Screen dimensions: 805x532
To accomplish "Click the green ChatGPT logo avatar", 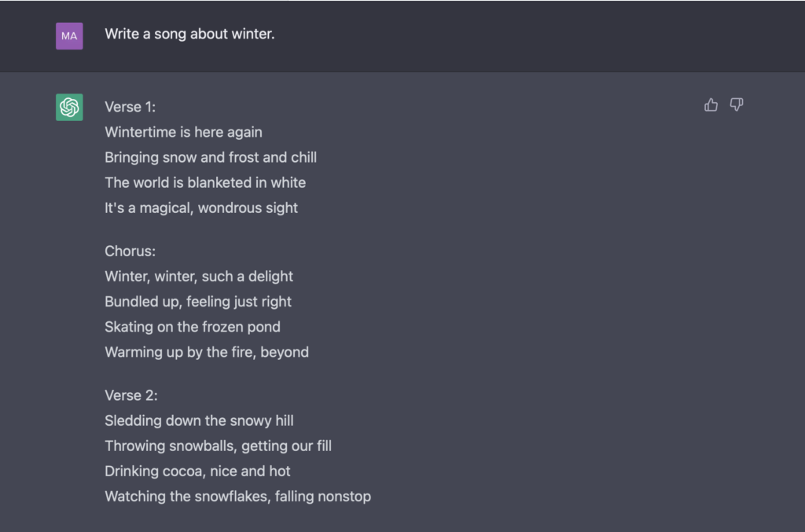I will click(x=69, y=107).
